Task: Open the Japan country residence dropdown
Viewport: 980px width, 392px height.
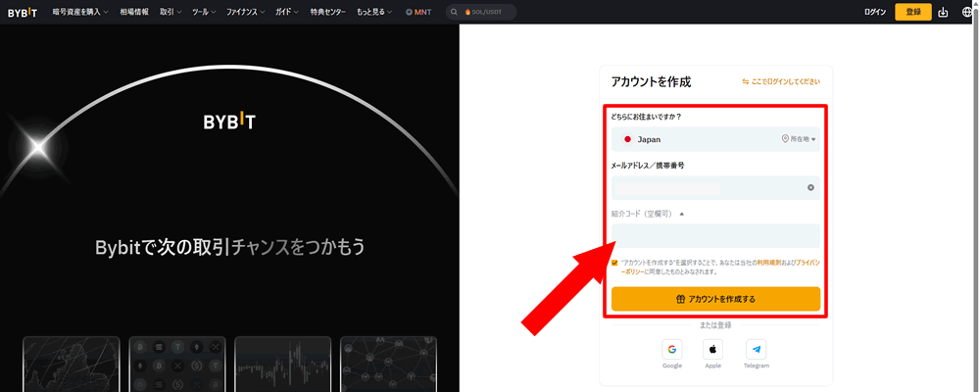Action: tap(714, 139)
